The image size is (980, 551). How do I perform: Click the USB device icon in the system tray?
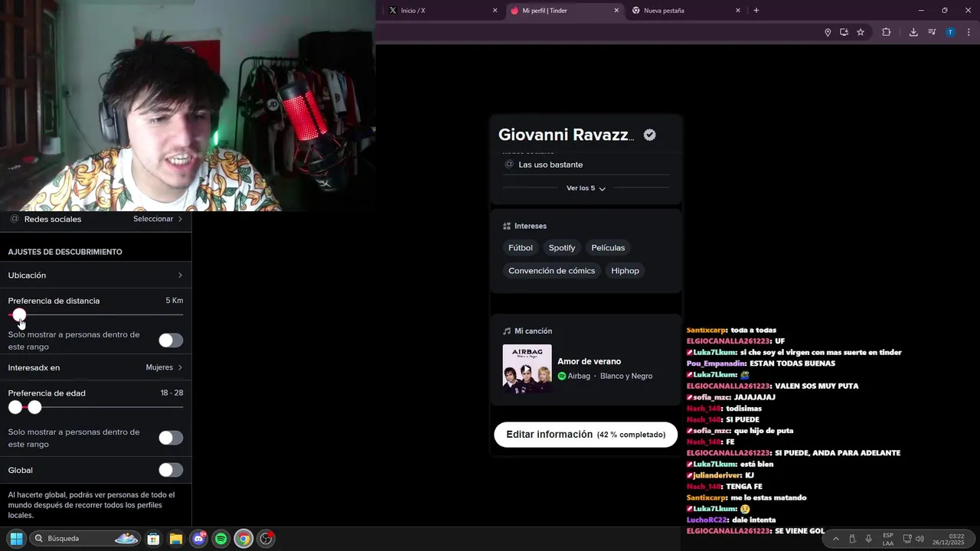pyautogui.click(x=852, y=539)
